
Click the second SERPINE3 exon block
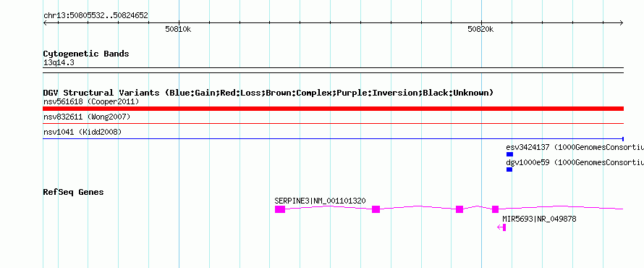coord(376,209)
